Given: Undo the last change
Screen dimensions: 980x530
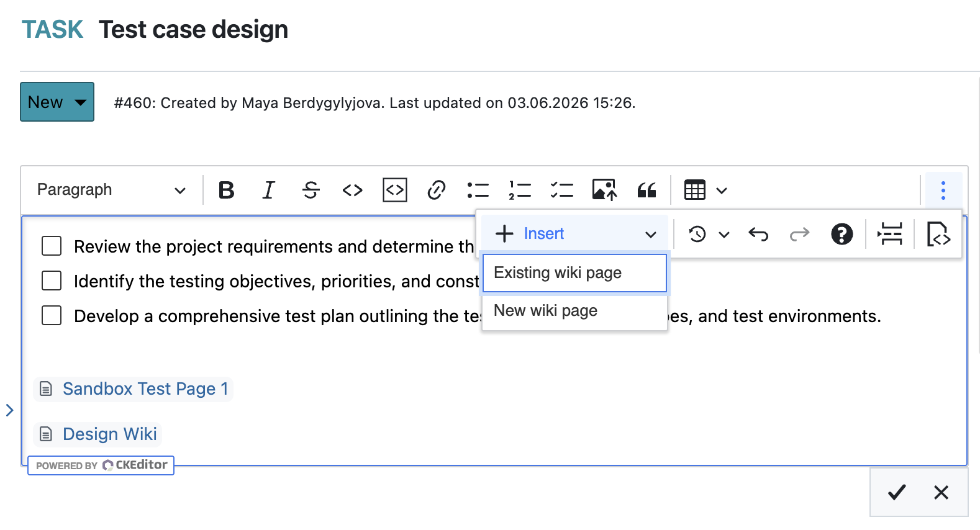Looking at the screenshot, I should pyautogui.click(x=759, y=234).
